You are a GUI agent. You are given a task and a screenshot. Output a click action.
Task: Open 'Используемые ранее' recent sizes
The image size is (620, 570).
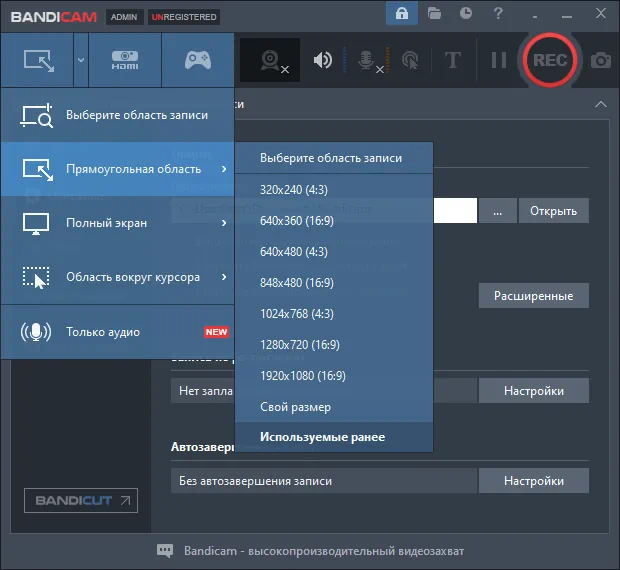point(334,437)
